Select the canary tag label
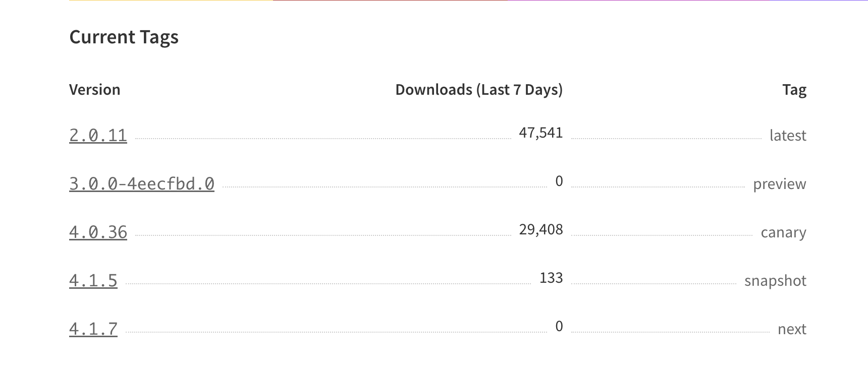 pos(784,232)
